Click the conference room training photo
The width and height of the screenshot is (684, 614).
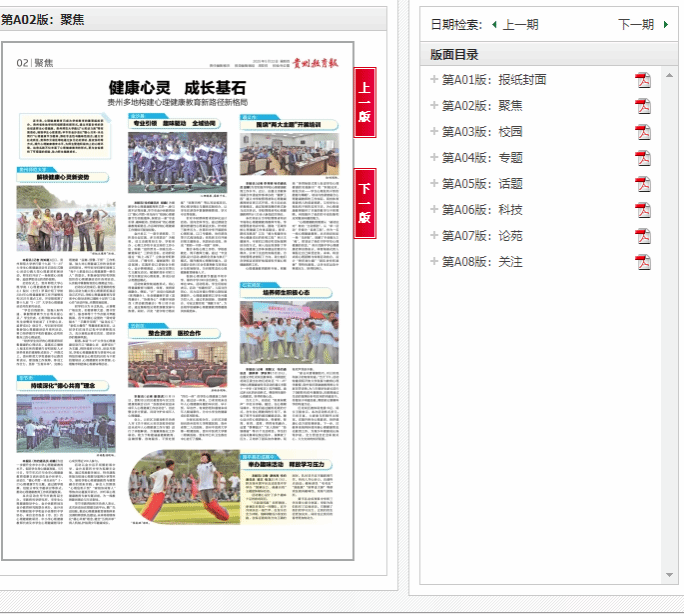click(x=289, y=154)
